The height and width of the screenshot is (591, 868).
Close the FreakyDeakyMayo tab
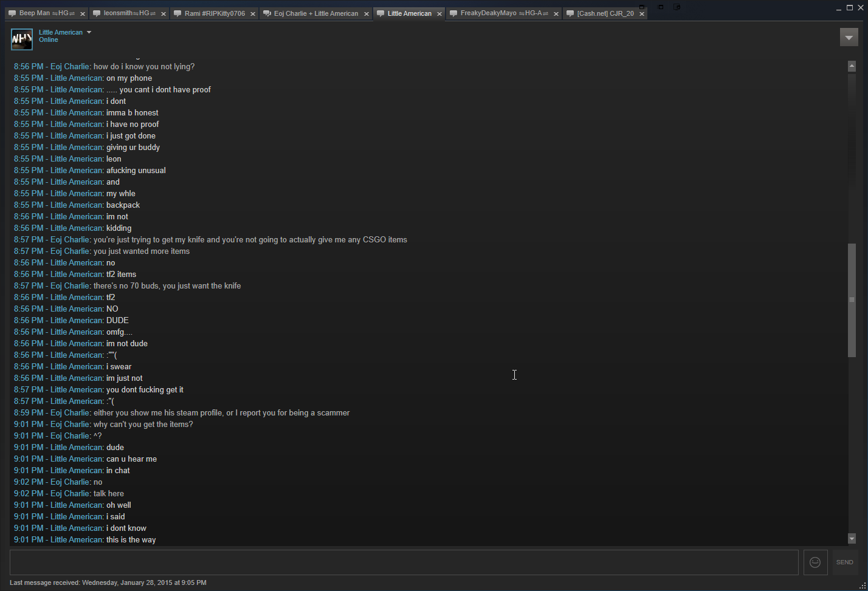[556, 13]
